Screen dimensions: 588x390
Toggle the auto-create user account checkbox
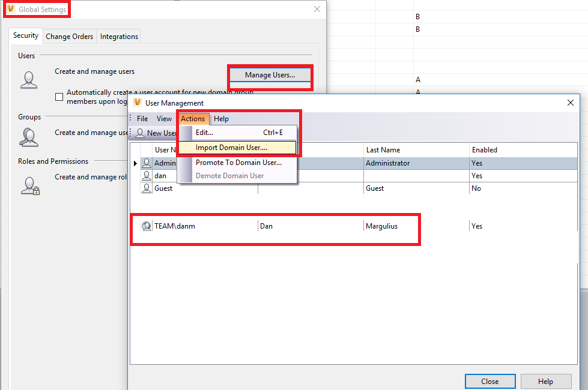(x=59, y=97)
